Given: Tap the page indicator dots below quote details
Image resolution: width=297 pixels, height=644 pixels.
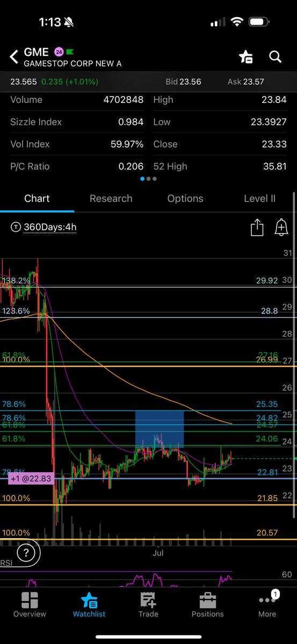Looking at the screenshot, I should coord(148,179).
